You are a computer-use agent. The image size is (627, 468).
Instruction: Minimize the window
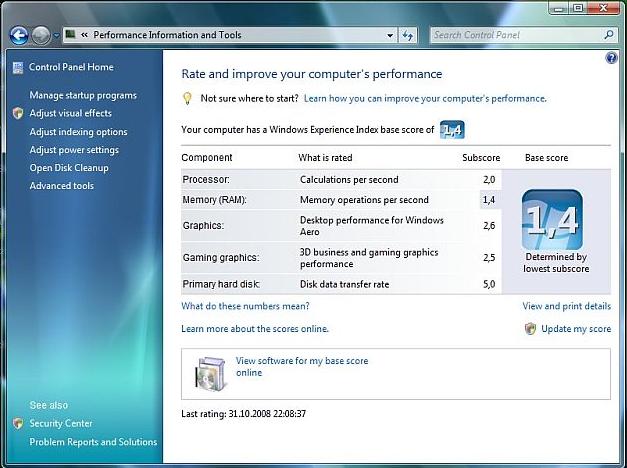(559, 8)
